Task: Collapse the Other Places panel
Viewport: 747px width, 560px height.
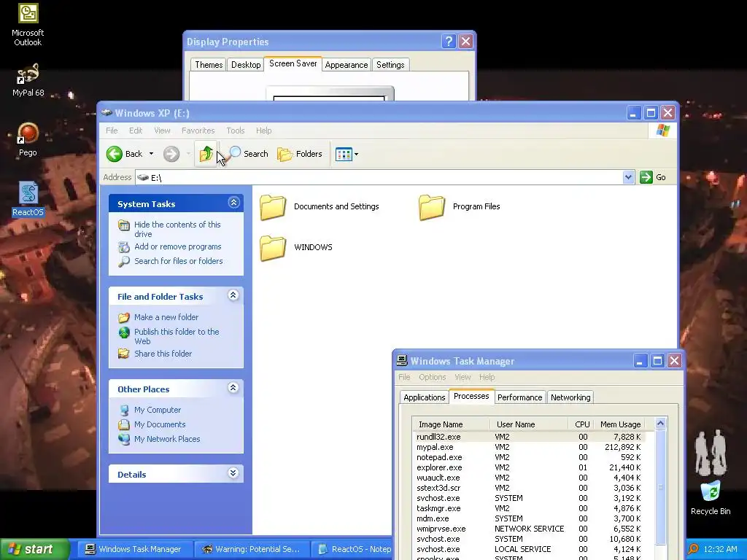Action: tap(233, 388)
